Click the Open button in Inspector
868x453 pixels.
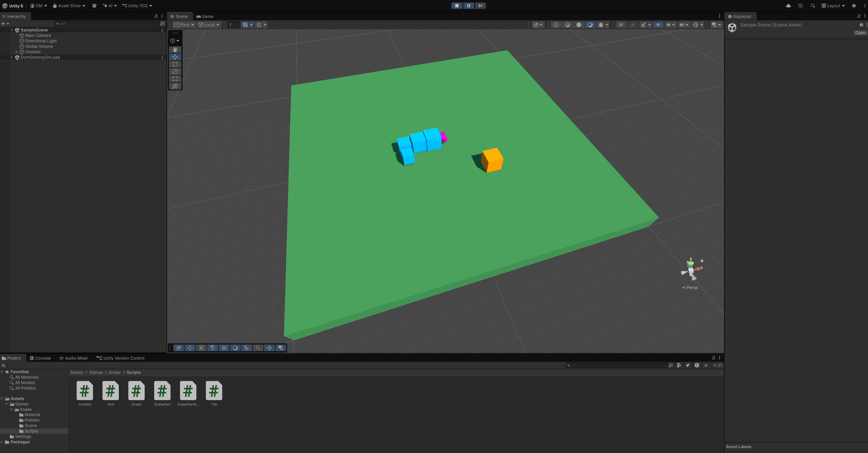click(x=860, y=33)
